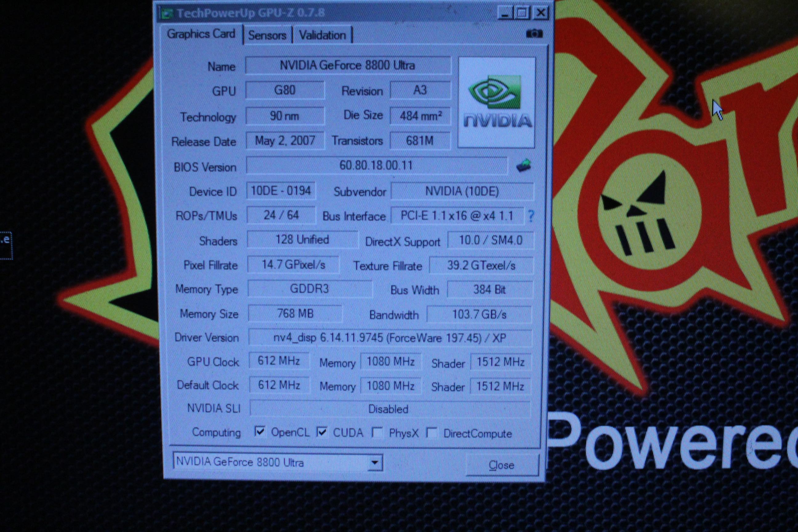Viewport: 798px width, 532px height.
Task: Click the Shaders field 128 Unified
Action: click(302, 240)
